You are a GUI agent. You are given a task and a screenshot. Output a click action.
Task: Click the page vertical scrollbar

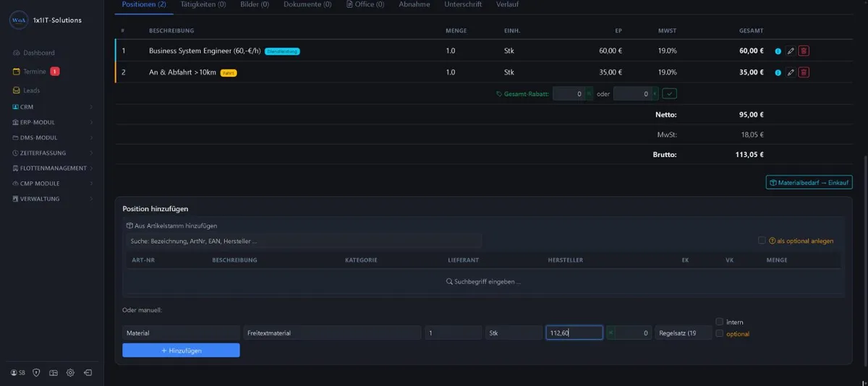coord(865,260)
